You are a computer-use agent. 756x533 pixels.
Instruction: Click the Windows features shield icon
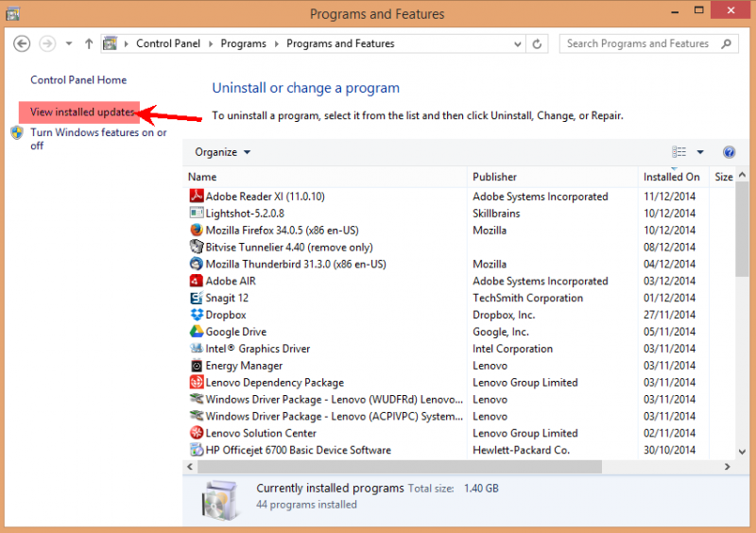[17, 132]
